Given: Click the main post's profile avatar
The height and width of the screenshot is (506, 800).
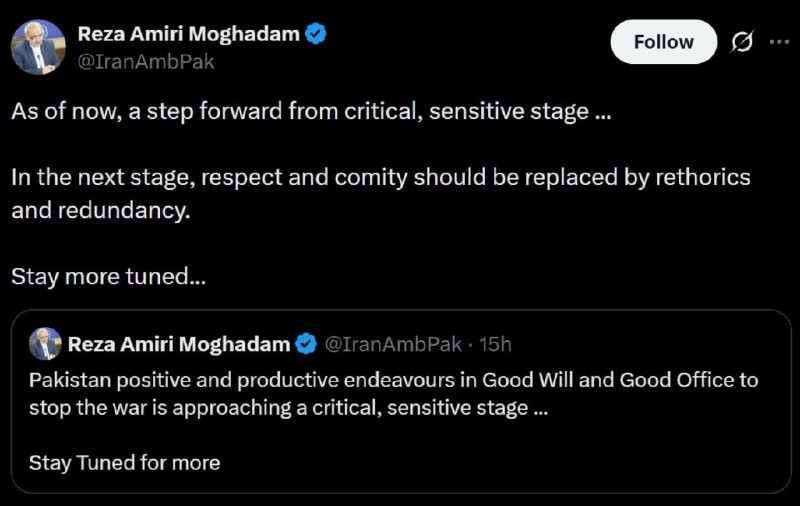Looking at the screenshot, I should pos(38,46).
